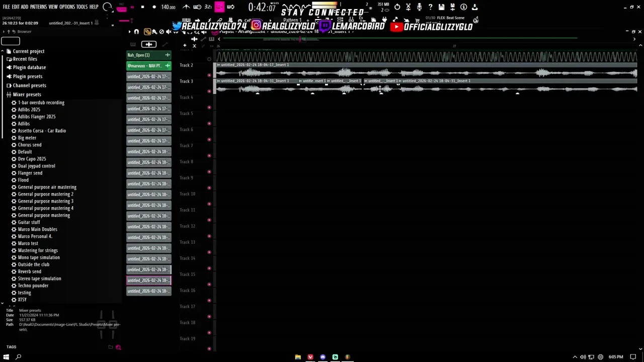Select the Reverb send preset

pos(29,271)
